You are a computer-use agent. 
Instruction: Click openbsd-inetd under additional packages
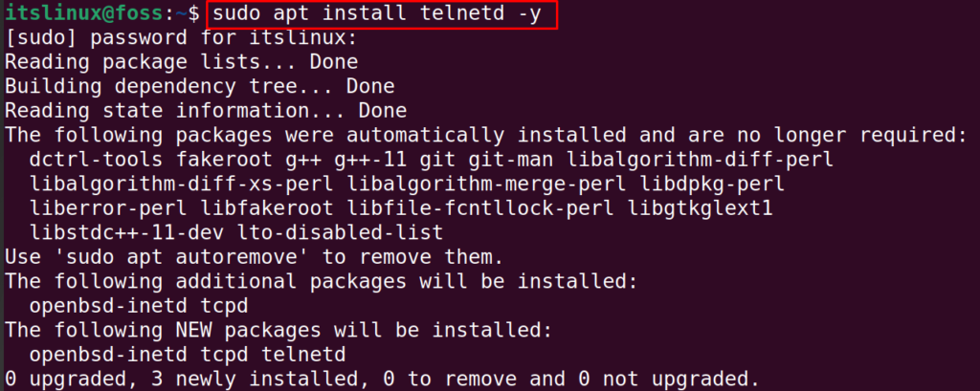coord(109,306)
